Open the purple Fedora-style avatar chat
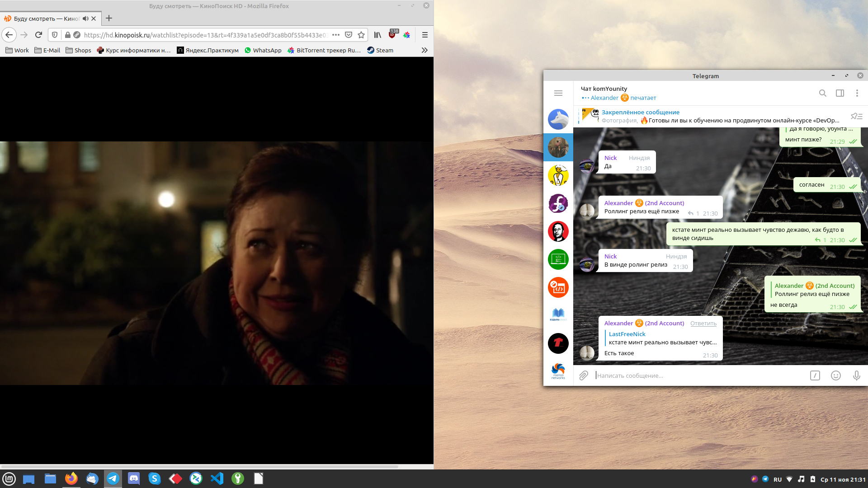868x488 pixels. pyautogui.click(x=558, y=203)
